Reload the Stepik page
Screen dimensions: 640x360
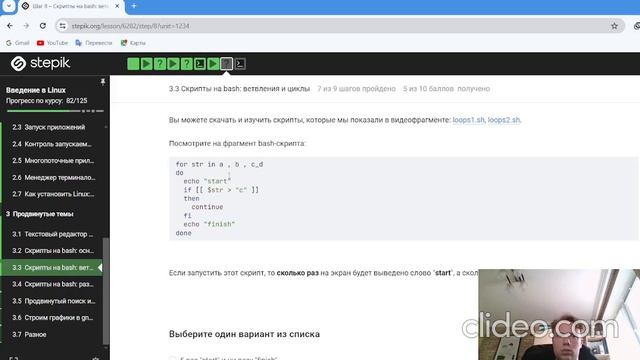pos(43,26)
